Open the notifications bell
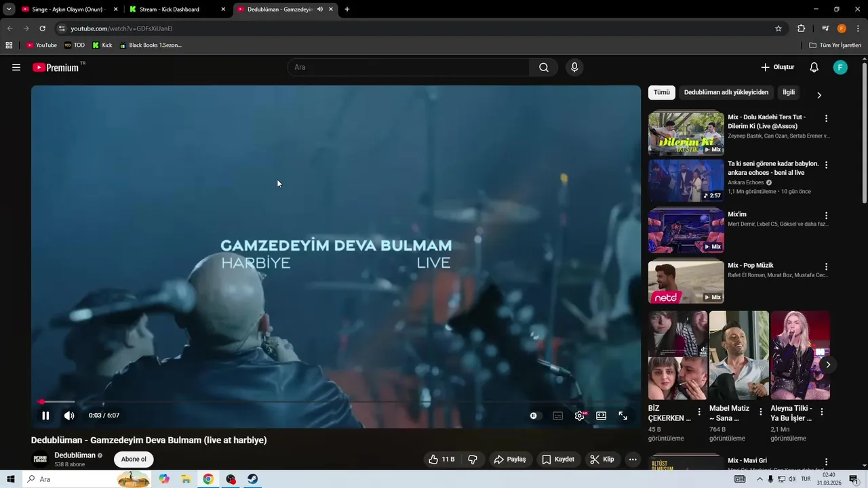Screen dimensions: 868x488 814,67
